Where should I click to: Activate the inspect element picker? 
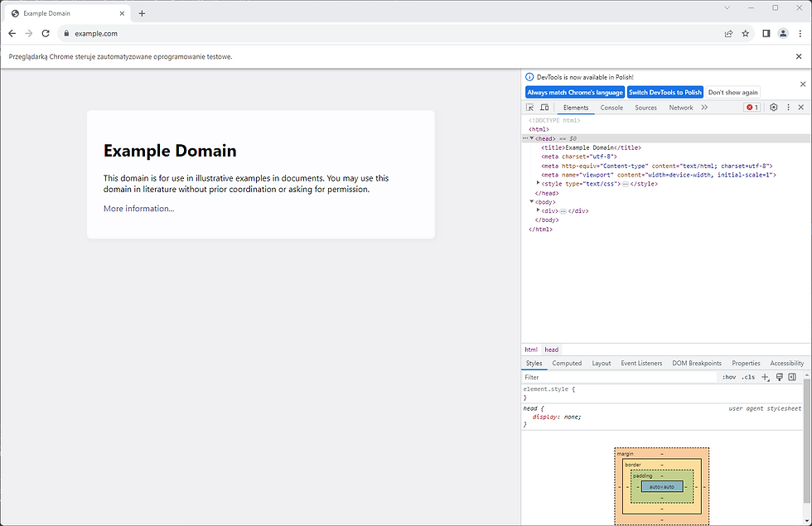click(x=529, y=107)
